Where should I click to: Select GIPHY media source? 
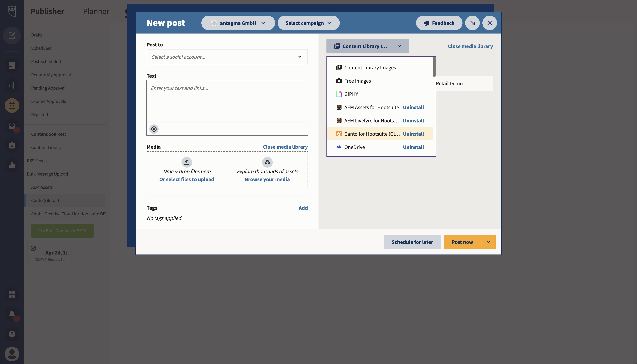(x=380, y=94)
